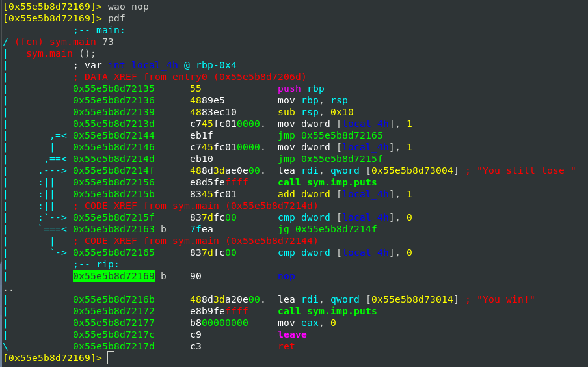Click the cursor box at the bottom prompt

coord(111,358)
